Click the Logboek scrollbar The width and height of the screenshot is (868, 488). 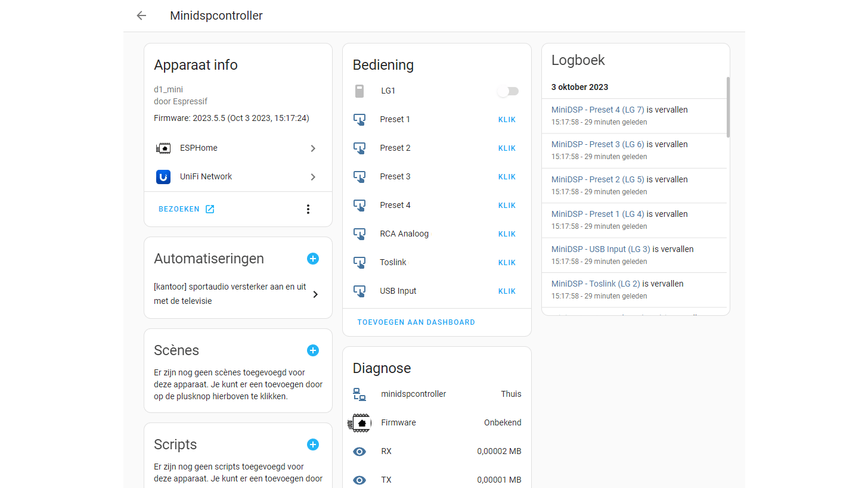point(727,107)
